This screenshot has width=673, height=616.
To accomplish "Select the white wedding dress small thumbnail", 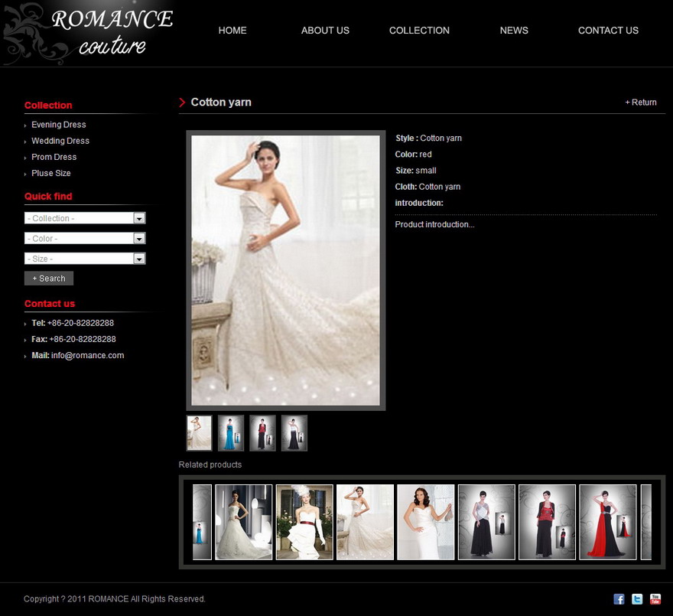I will pyautogui.click(x=199, y=433).
